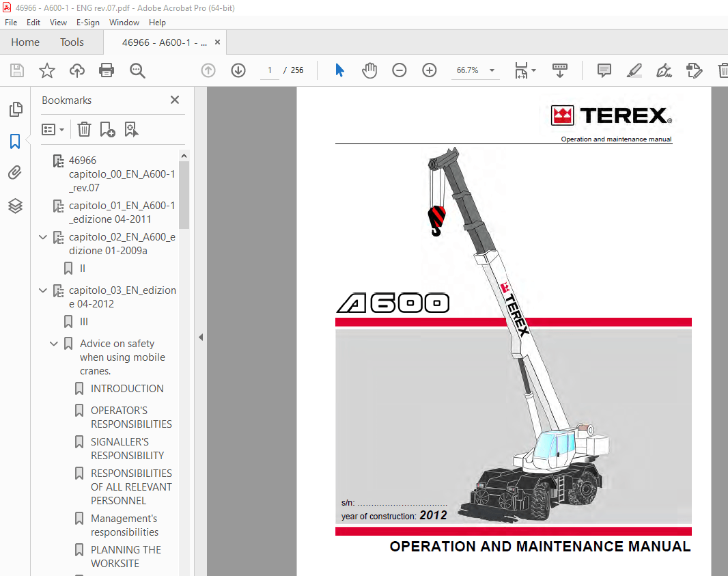This screenshot has width=728, height=576.
Task: Open the Attachments paperclip panel
Action: click(16, 172)
